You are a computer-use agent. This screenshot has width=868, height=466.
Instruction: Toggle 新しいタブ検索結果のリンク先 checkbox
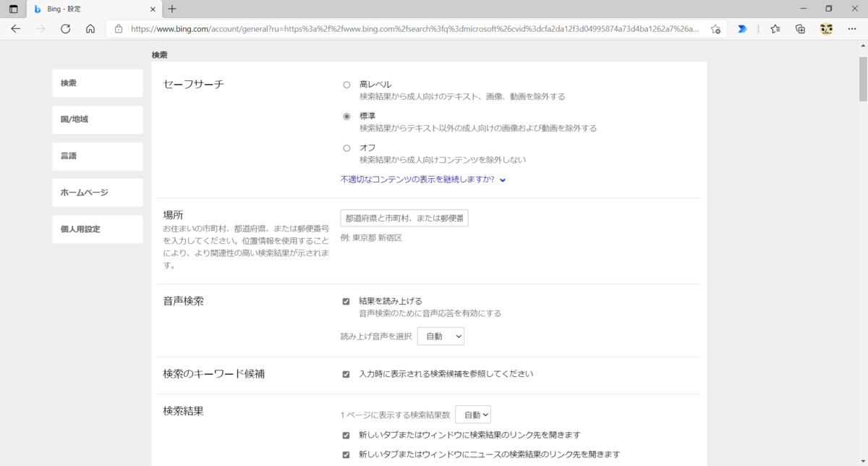click(346, 436)
